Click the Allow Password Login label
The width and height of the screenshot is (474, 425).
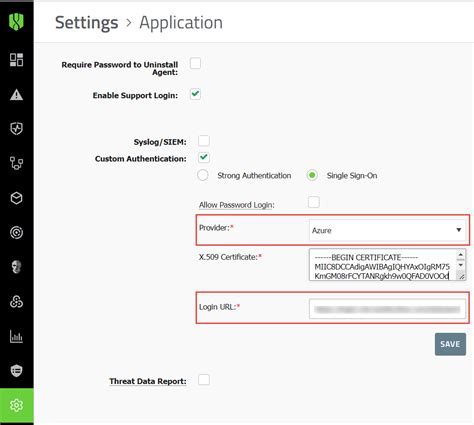tap(237, 205)
